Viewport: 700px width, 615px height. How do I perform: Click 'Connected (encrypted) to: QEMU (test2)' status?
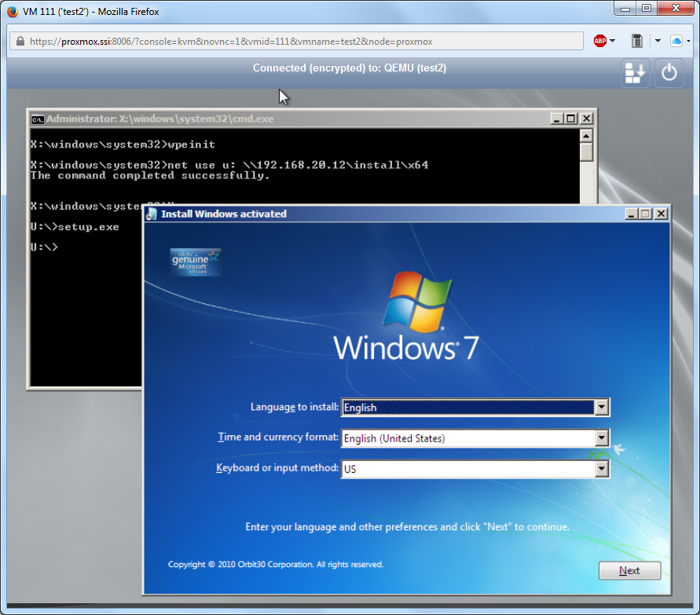(350, 68)
